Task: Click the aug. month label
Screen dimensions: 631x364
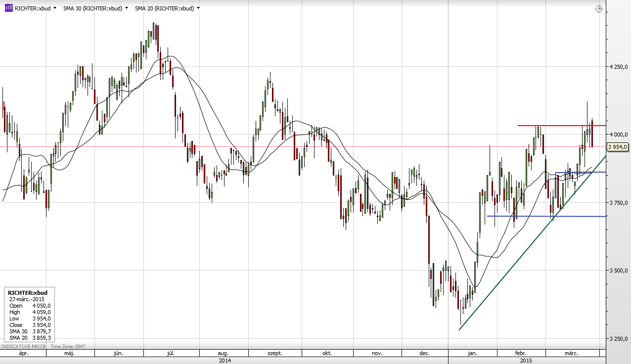Action: click(x=223, y=353)
